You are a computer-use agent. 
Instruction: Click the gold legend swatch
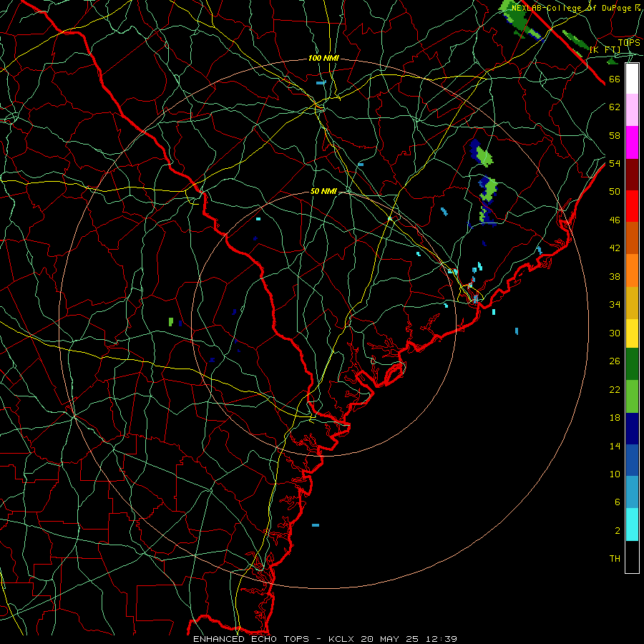632,303
